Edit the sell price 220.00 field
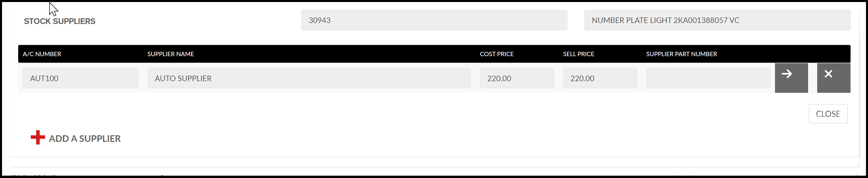The width and height of the screenshot is (868, 178). pyautogui.click(x=600, y=78)
